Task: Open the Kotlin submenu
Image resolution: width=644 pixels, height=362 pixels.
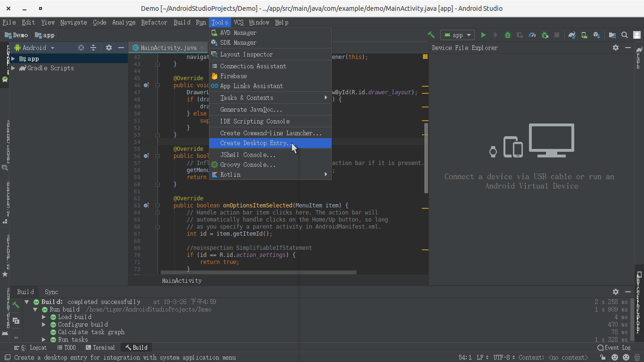Action: (x=270, y=174)
